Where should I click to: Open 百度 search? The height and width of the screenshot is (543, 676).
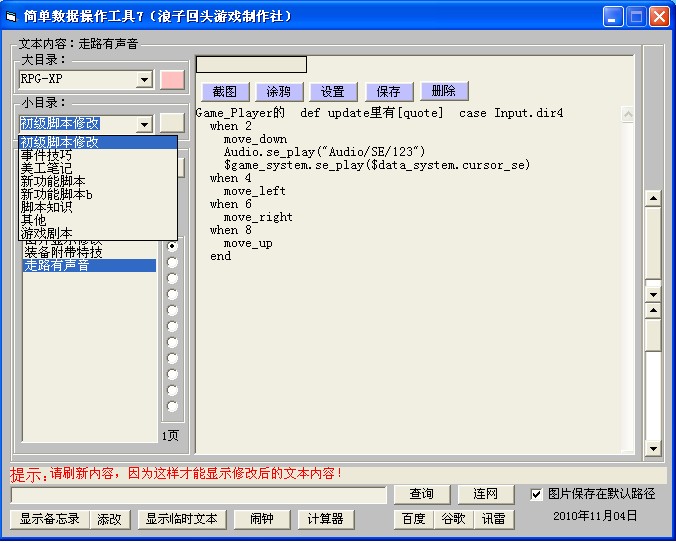click(x=414, y=519)
